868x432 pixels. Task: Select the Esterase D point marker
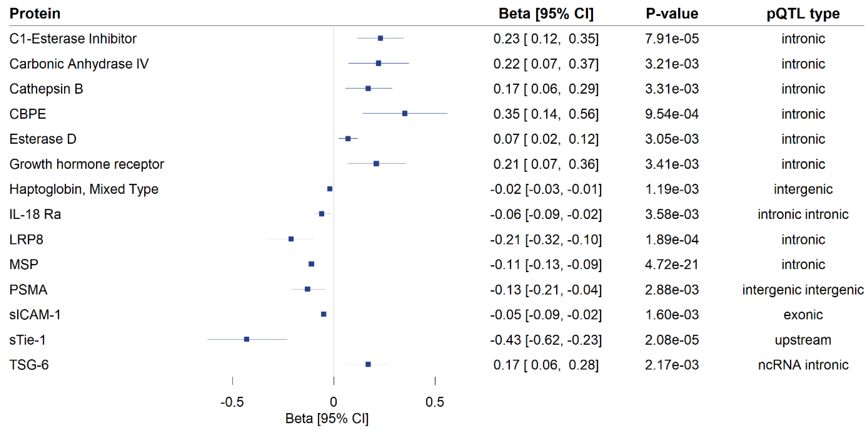(x=348, y=139)
